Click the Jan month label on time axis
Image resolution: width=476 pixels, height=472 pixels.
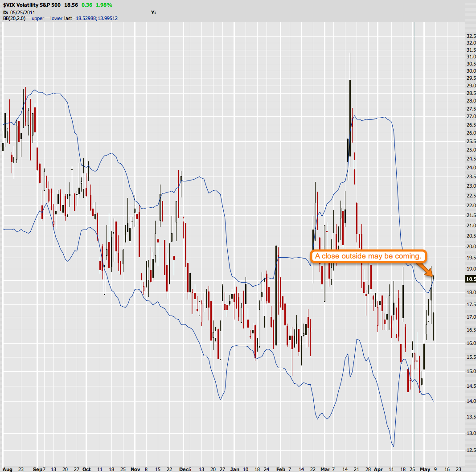[x=234, y=469]
